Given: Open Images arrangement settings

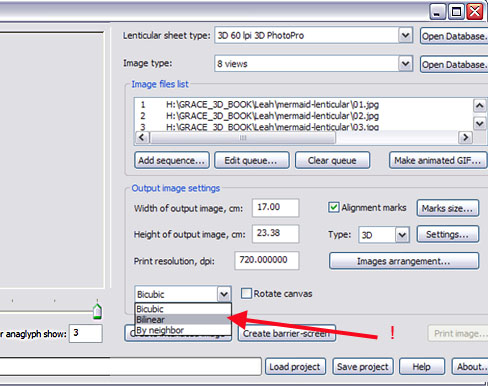Looking at the screenshot, I should click(404, 261).
